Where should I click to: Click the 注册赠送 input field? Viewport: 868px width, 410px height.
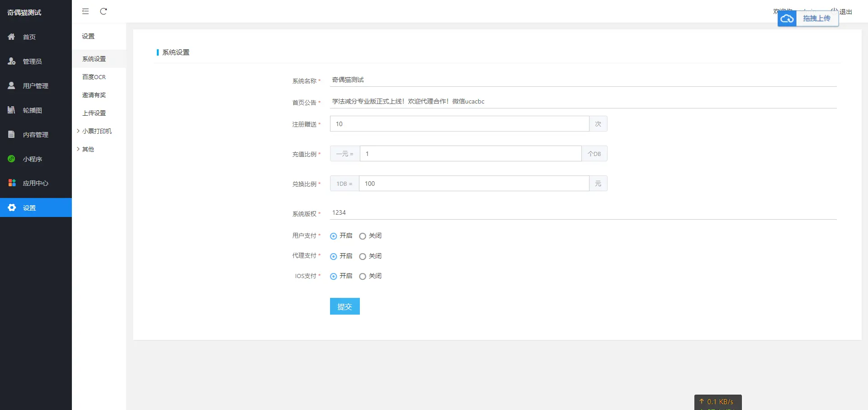point(459,124)
